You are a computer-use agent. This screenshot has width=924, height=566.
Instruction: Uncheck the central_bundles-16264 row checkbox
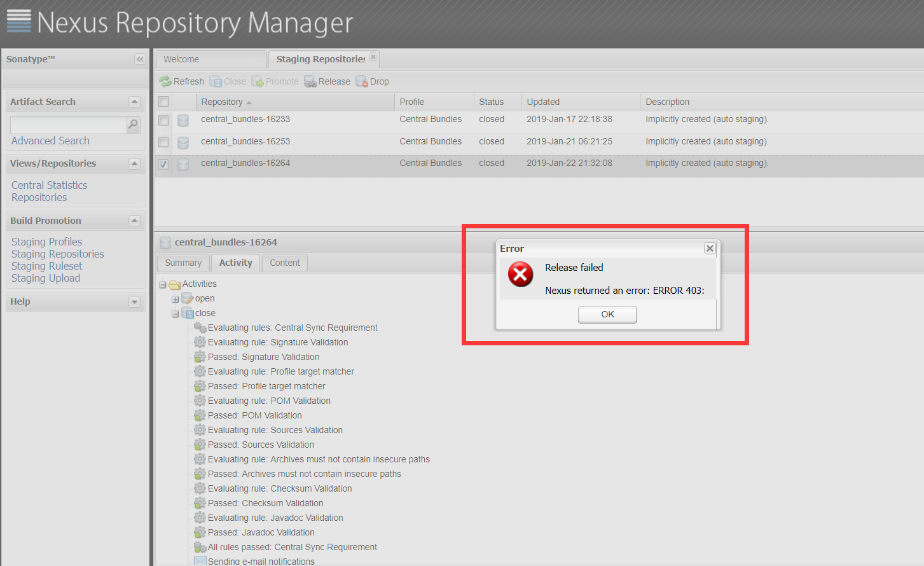(x=163, y=164)
